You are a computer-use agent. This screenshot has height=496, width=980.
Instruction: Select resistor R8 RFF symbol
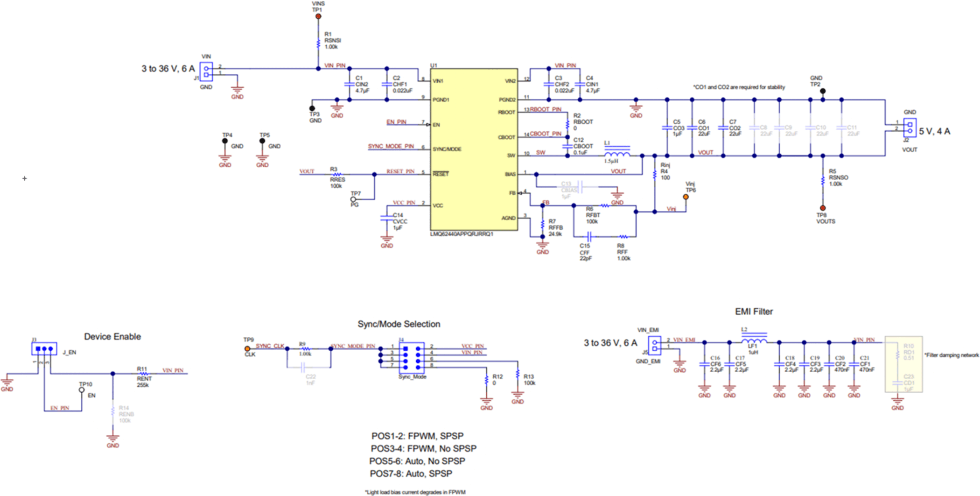pyautogui.click(x=623, y=237)
